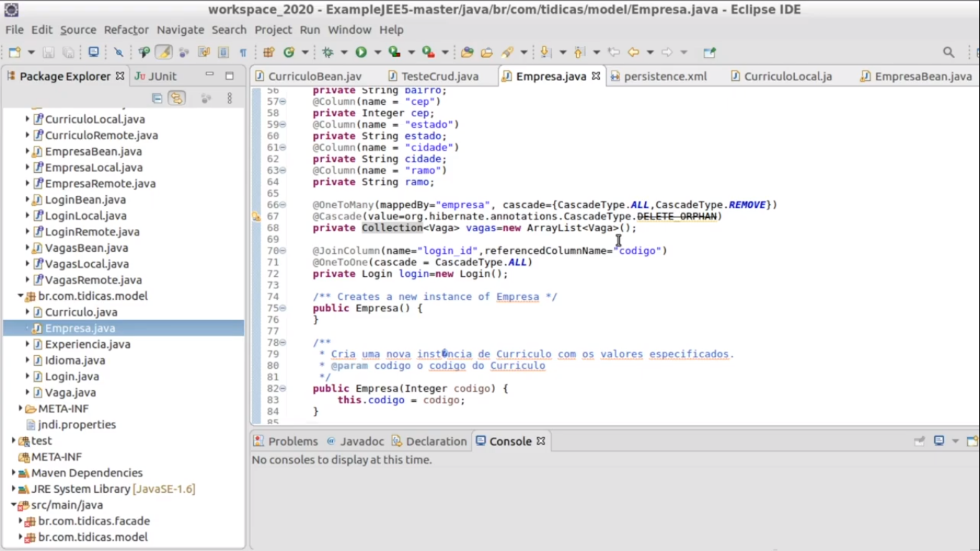Image resolution: width=980 pixels, height=551 pixels.
Task: Select Vaga.java in Package Explorer
Action: (x=70, y=392)
